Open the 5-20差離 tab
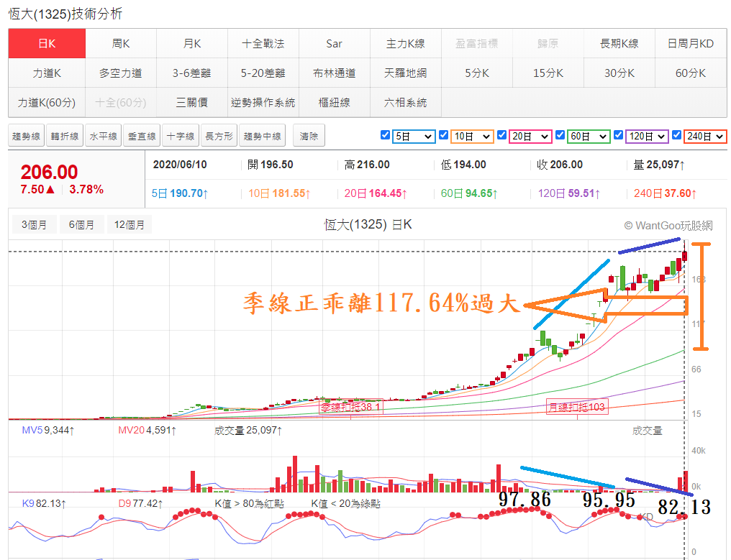This screenshot has height=560, width=731. (x=263, y=73)
